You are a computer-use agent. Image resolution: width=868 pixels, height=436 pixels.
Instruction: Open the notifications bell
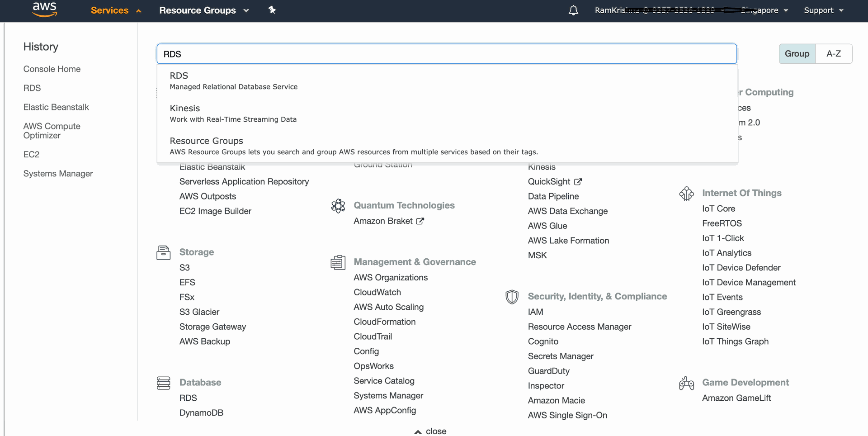pos(573,10)
